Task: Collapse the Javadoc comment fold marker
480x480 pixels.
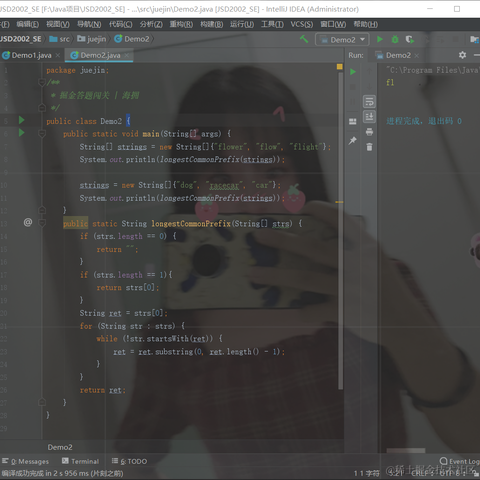Action: [42, 82]
